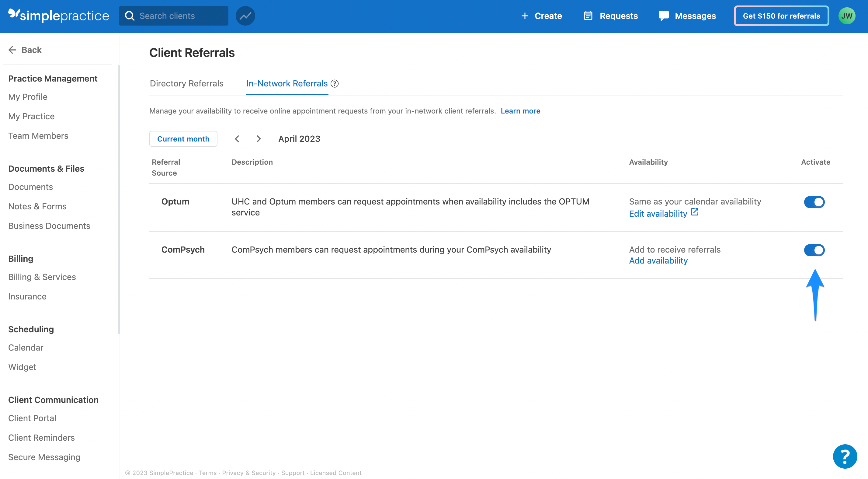Switch to Directory Referrals tab
This screenshot has width=868, height=479.
click(x=186, y=84)
